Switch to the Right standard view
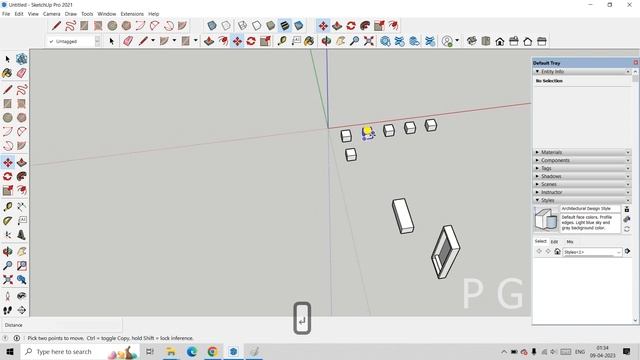 click(x=513, y=41)
